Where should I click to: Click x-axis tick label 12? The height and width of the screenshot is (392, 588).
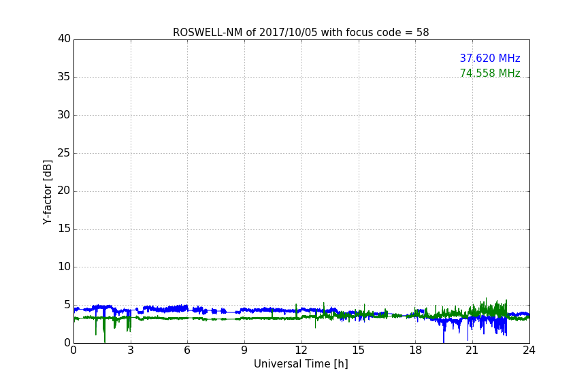tap(301, 350)
